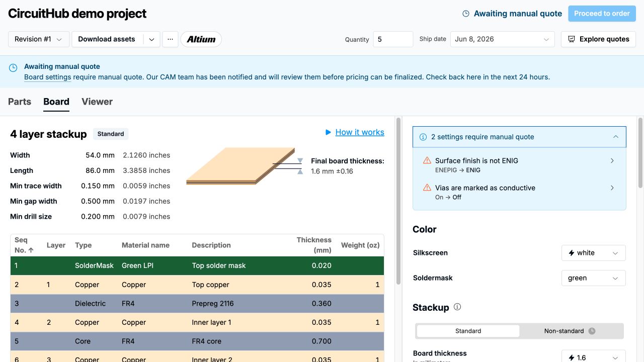
Task: Click the warning icon for Vias marked as conductive
Action: pyautogui.click(x=427, y=188)
